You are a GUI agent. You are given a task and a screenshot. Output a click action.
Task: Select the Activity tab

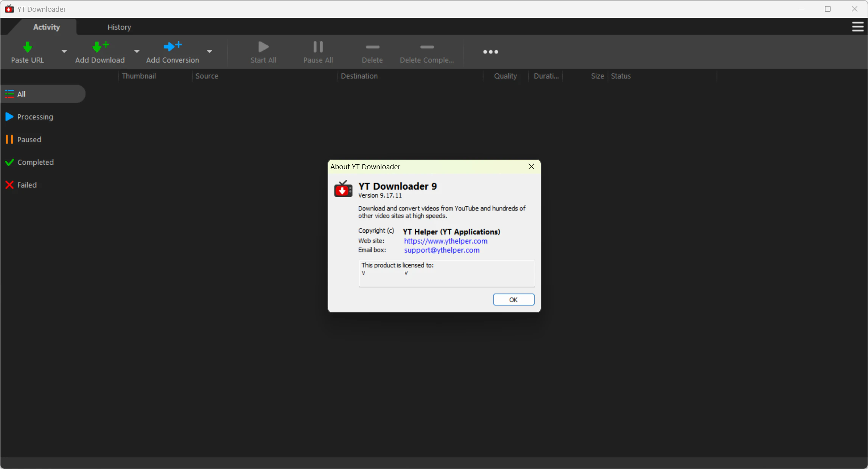(46, 27)
